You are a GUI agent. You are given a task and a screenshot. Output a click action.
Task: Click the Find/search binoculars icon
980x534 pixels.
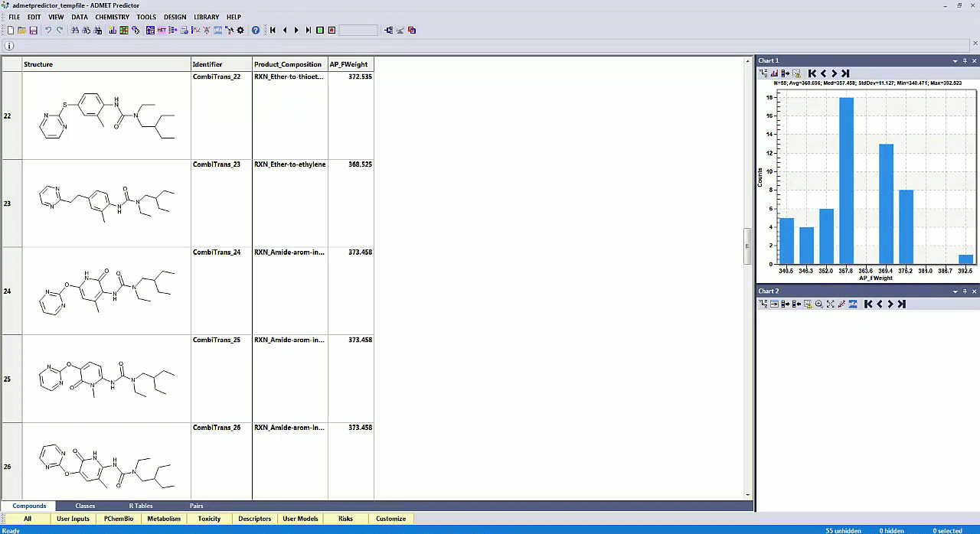[75, 30]
